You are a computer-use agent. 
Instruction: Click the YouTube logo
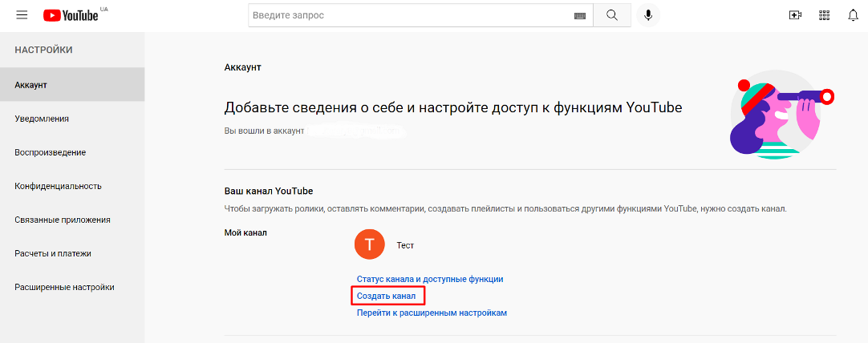click(x=71, y=15)
